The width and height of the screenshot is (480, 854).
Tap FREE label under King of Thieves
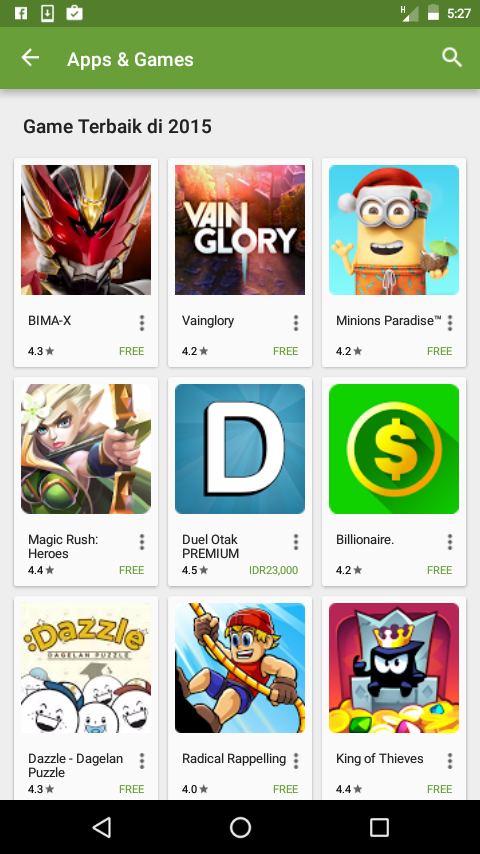(x=440, y=789)
